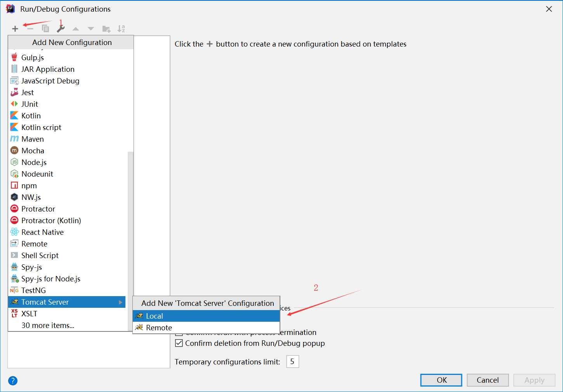
Task: Click the Sort Configurations alphabetically icon
Action: click(121, 29)
